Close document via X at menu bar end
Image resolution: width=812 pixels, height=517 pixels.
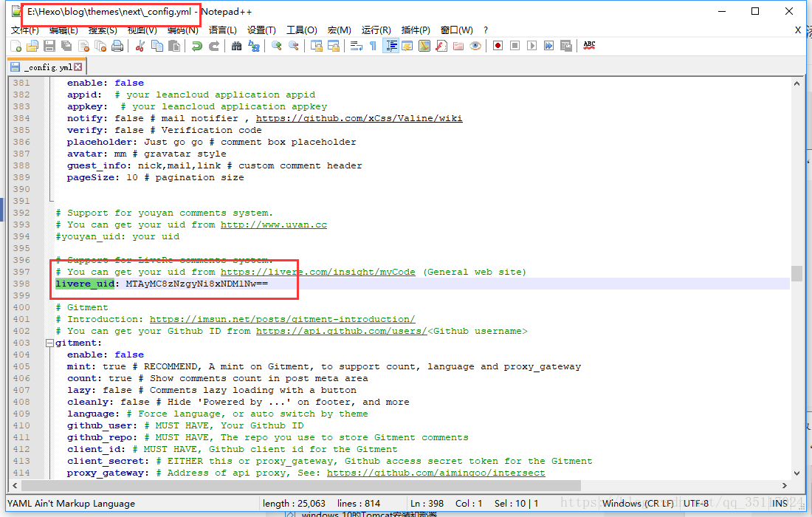797,30
